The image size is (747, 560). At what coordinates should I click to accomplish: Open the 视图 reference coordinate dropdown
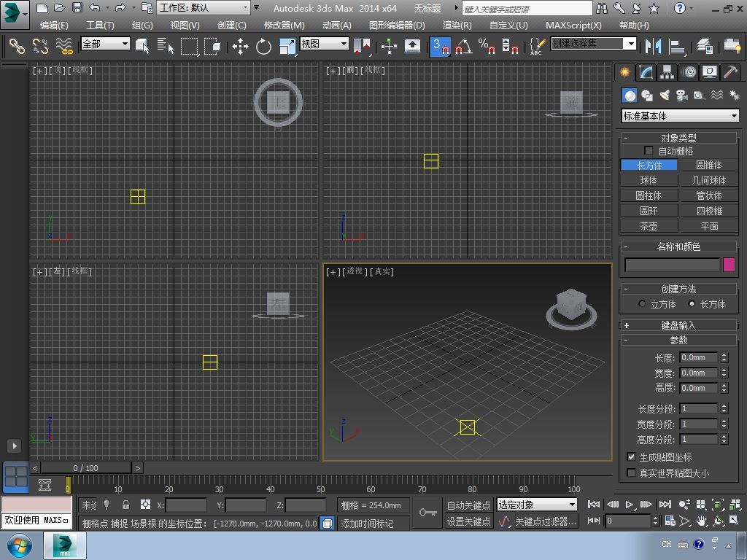coord(325,44)
